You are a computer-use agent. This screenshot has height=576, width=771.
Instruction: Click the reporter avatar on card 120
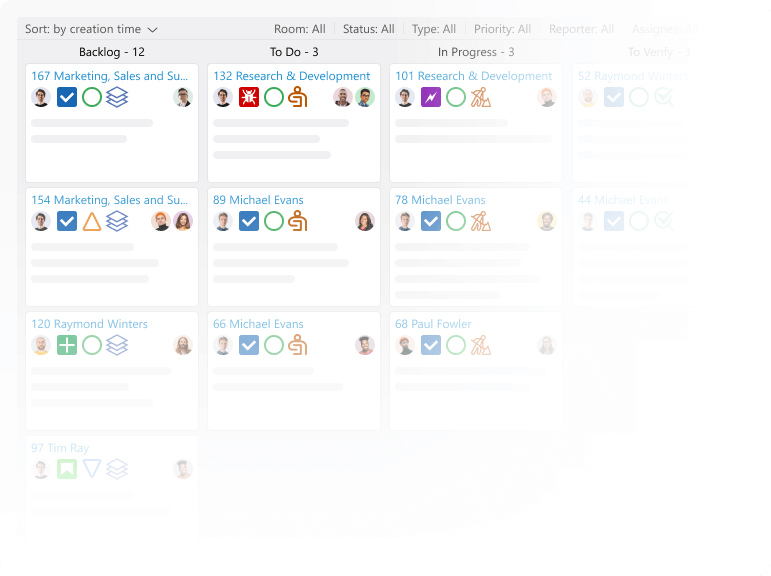point(41,345)
